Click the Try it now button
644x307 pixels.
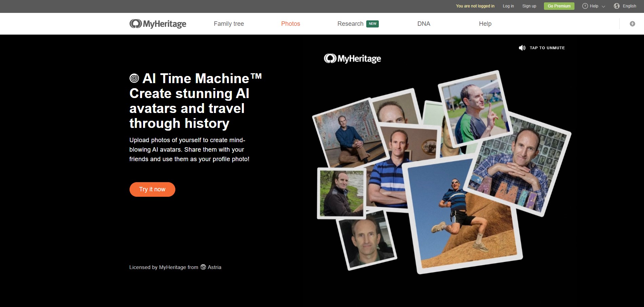pyautogui.click(x=152, y=189)
